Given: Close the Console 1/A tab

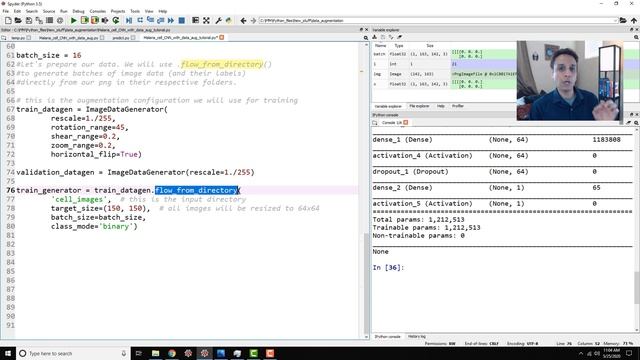Looking at the screenshot, I should click(x=406, y=122).
